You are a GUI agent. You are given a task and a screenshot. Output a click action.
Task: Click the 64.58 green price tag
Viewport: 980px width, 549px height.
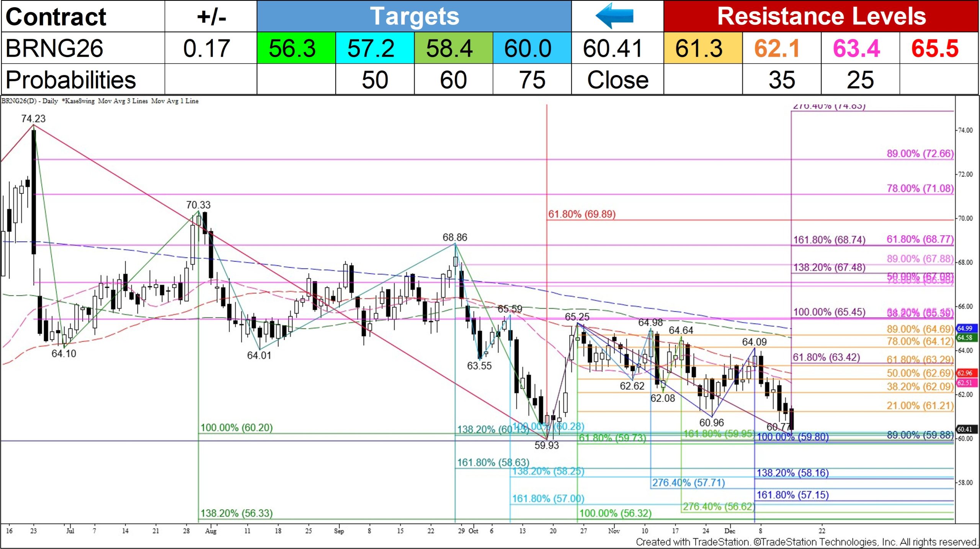click(x=966, y=338)
